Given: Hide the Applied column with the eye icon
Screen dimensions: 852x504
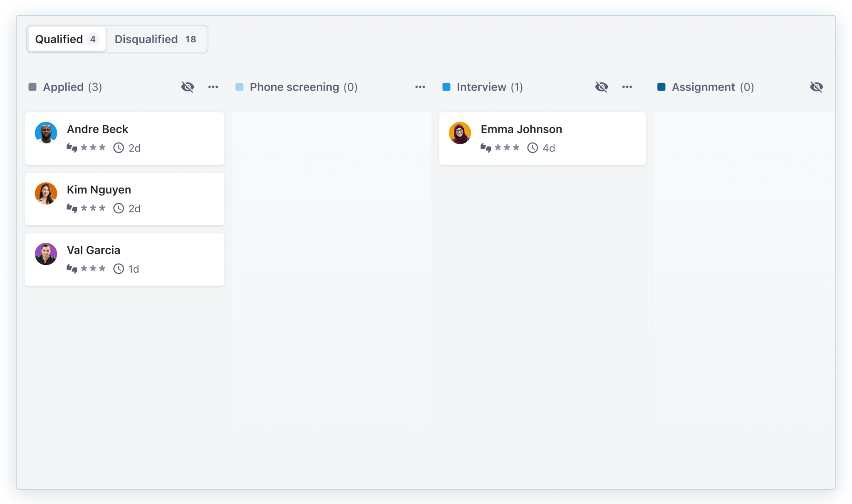Looking at the screenshot, I should coord(188,87).
